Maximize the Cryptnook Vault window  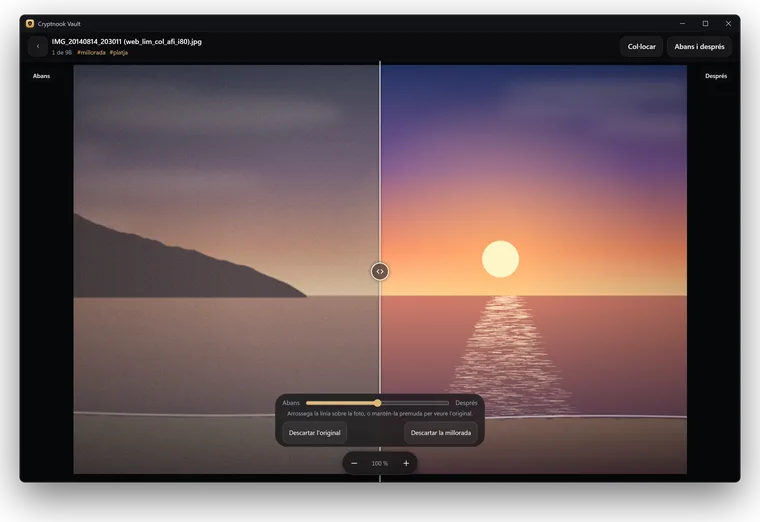point(705,23)
